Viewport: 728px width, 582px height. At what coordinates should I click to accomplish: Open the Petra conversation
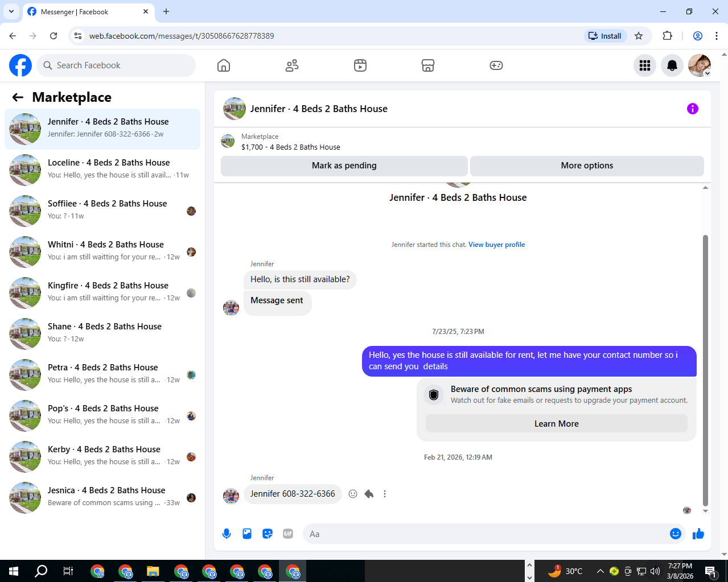[102, 375]
